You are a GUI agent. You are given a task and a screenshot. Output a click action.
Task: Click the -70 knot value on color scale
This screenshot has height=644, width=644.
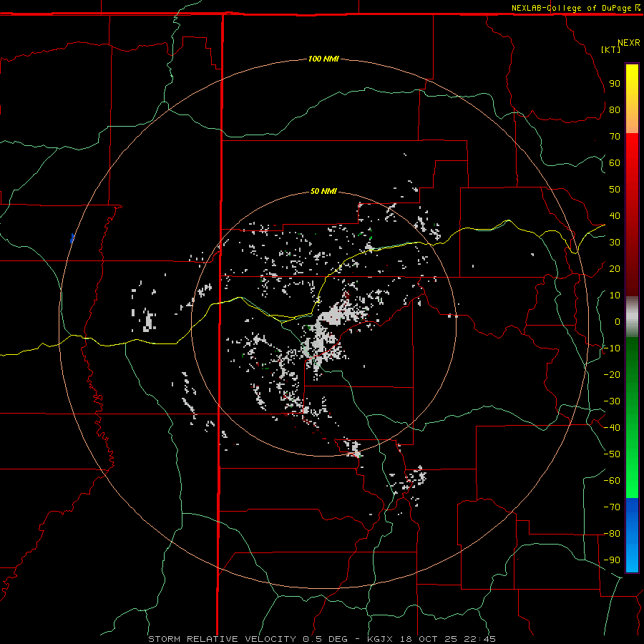pos(612,507)
